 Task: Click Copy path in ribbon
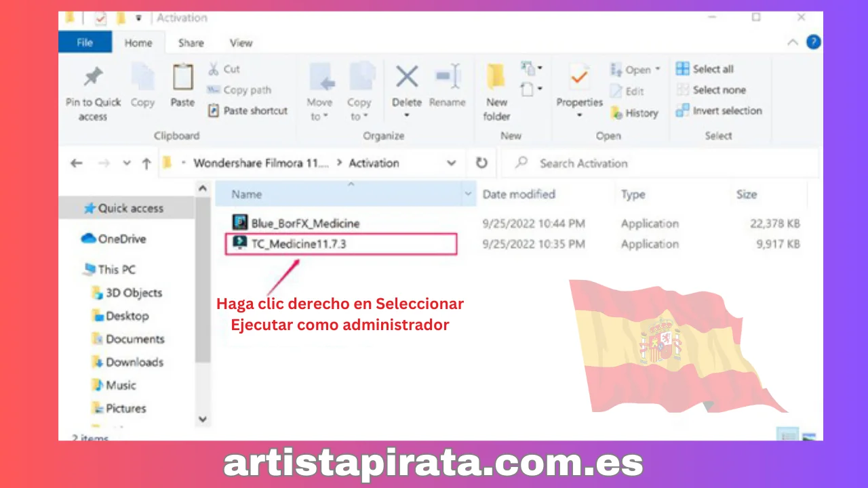(x=239, y=89)
